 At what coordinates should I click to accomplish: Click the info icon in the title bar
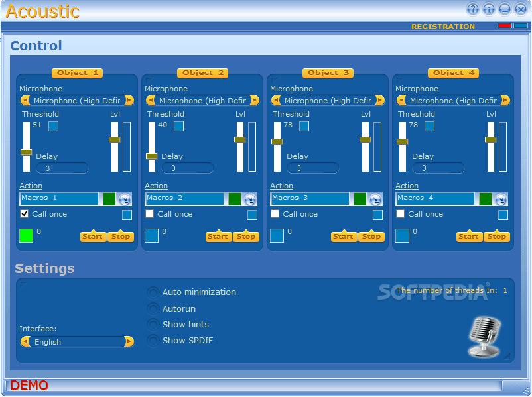(488, 9)
